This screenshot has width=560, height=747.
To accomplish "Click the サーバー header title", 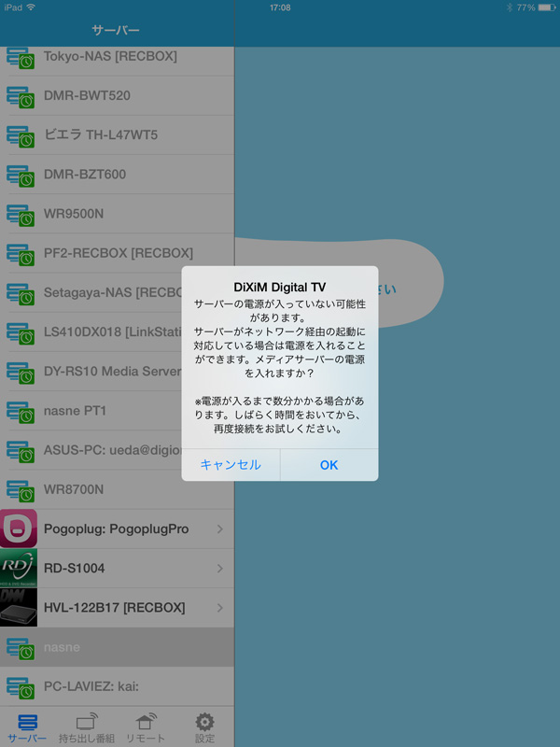I will [x=116, y=31].
